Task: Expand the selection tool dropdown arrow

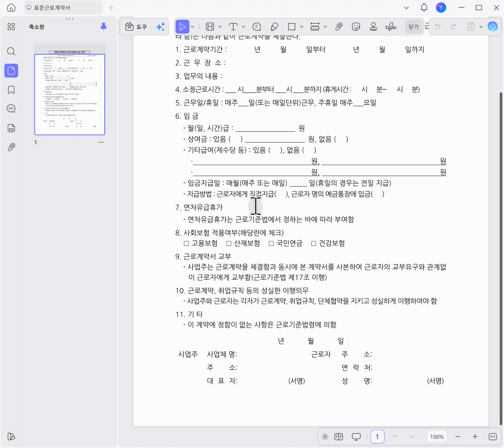Action: tap(193, 27)
